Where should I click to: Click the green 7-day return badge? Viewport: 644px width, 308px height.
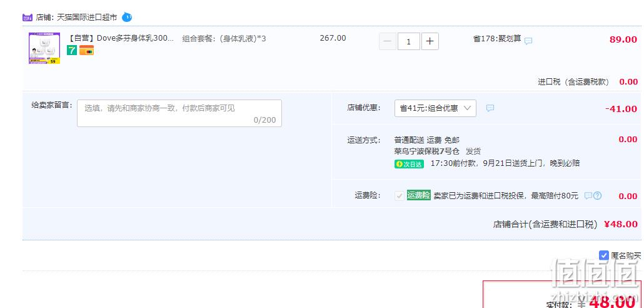point(72,50)
